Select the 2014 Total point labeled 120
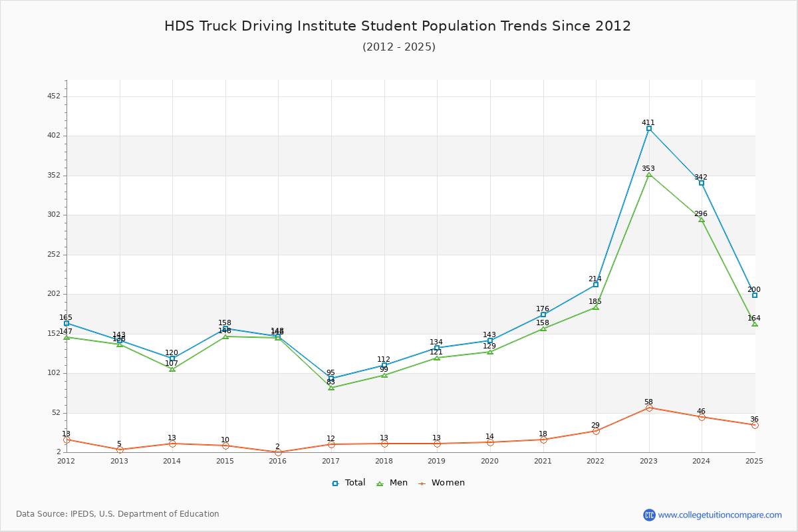This screenshot has width=798, height=532. [x=172, y=358]
